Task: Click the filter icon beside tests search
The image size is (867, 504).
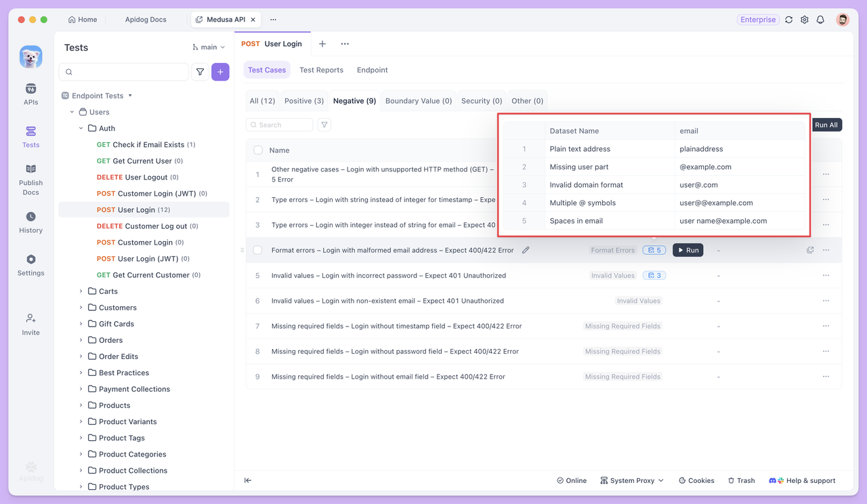Action: click(x=200, y=72)
